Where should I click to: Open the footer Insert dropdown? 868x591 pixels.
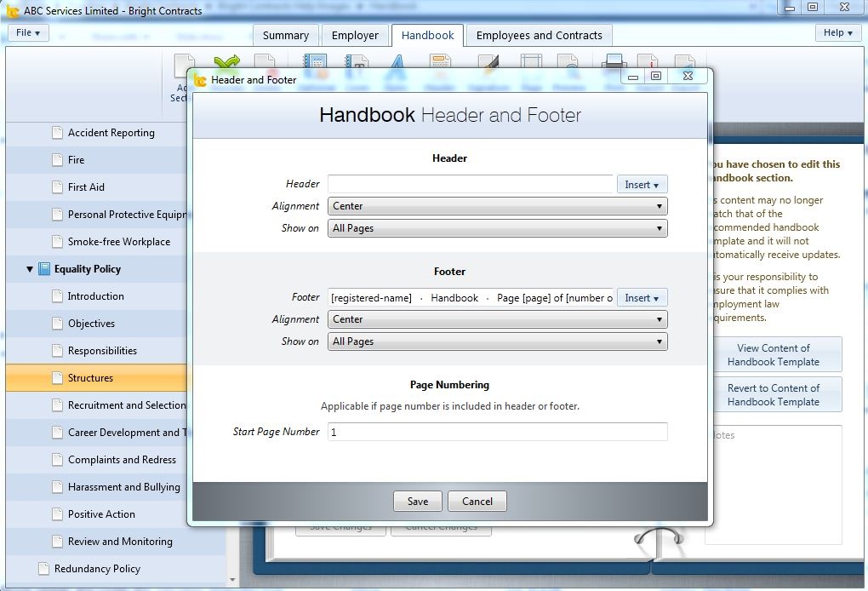tap(642, 298)
